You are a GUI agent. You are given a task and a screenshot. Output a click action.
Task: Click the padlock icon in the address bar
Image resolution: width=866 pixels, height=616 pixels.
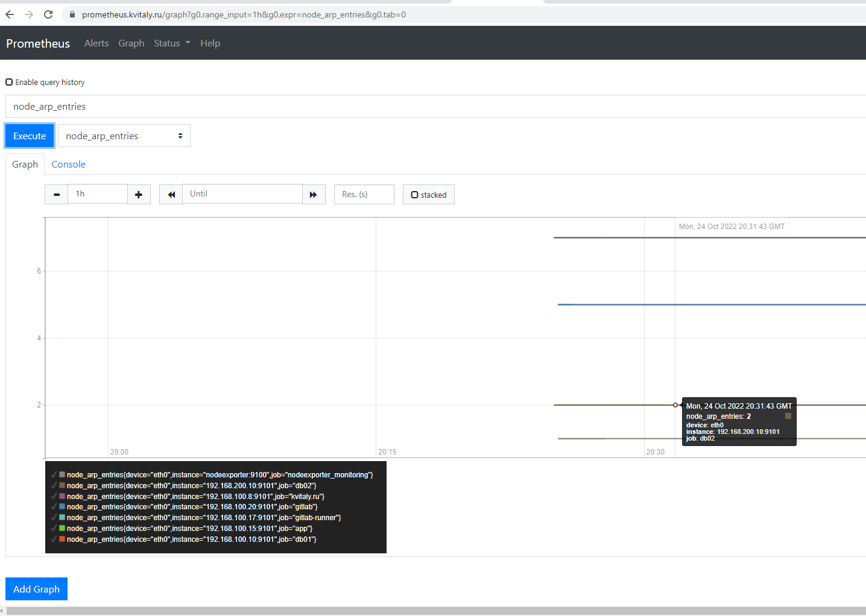pos(72,14)
